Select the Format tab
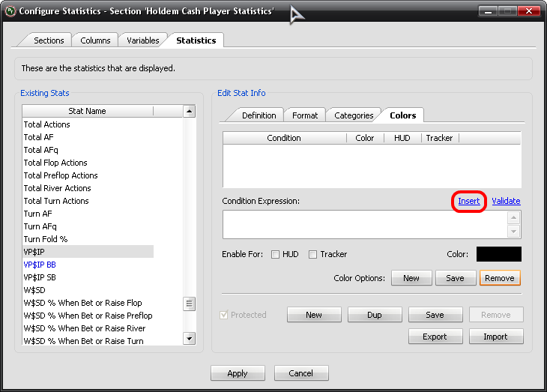The height and width of the screenshot is (392, 547). [305, 115]
